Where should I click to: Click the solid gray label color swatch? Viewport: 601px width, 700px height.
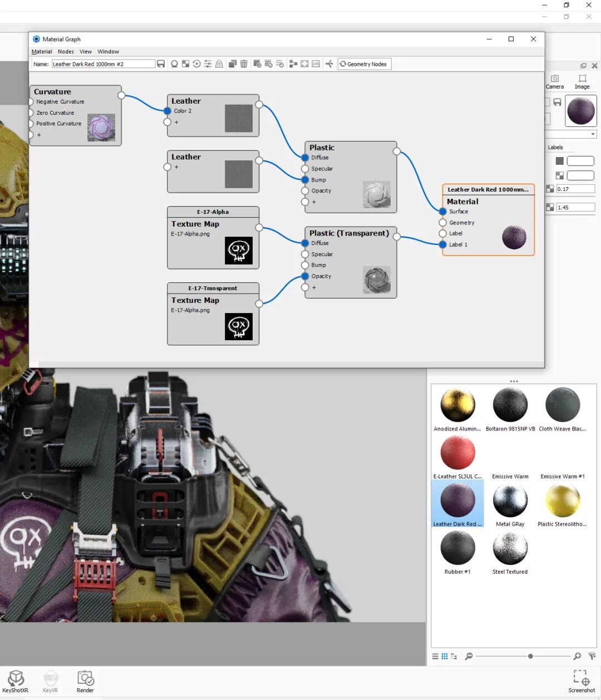pos(560,161)
